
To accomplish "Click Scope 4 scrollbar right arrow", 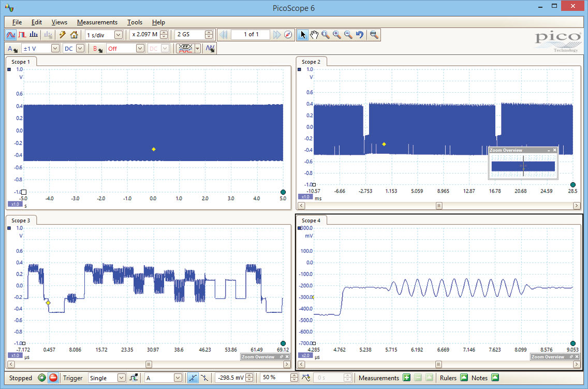I will pos(577,364).
